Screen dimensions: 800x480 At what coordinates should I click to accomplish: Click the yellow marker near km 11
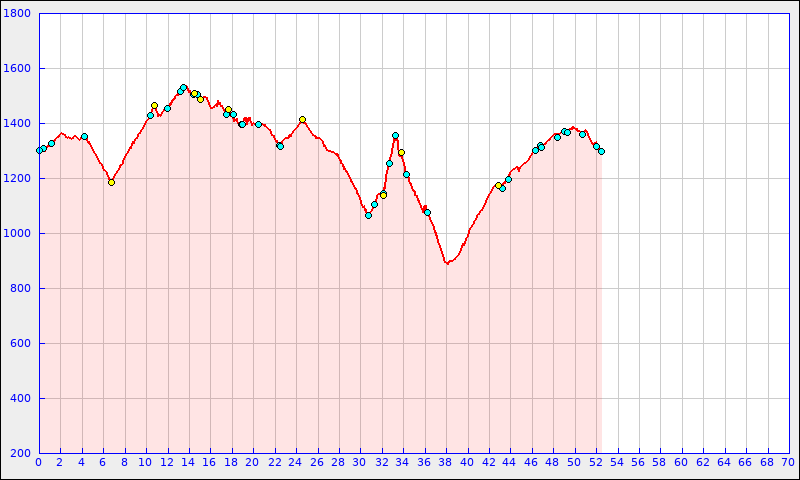(154, 105)
